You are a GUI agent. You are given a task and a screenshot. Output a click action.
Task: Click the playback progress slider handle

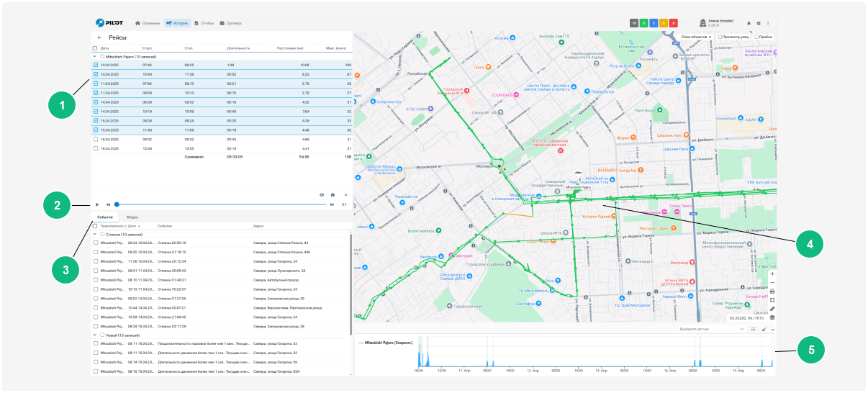[x=117, y=204]
